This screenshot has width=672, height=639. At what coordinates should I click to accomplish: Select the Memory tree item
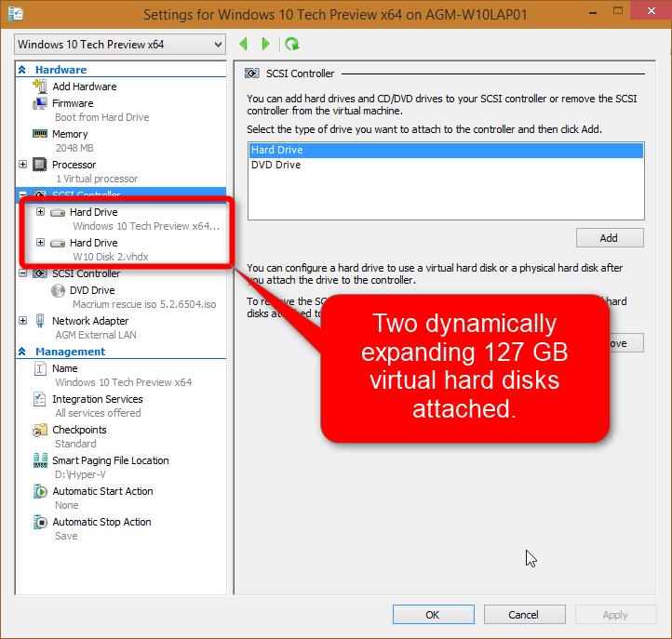point(70,134)
